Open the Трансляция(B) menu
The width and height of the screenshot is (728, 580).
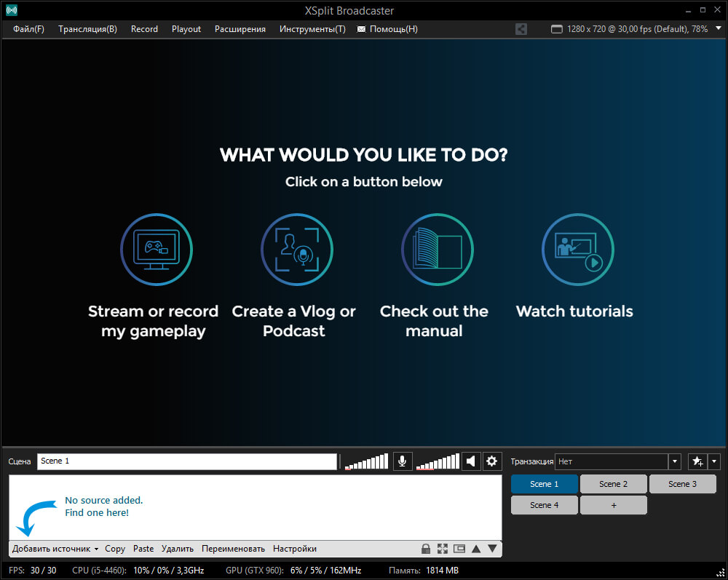coord(87,29)
